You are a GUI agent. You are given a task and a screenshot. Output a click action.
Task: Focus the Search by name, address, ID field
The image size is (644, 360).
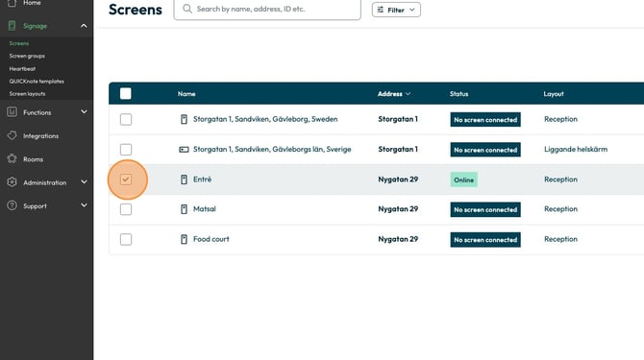pyautogui.click(x=267, y=9)
